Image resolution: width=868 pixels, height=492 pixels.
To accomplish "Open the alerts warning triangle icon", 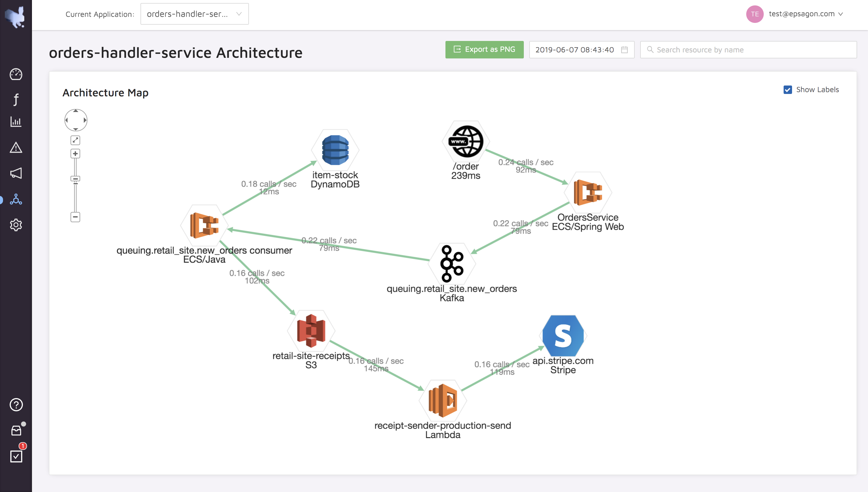I will (x=16, y=148).
